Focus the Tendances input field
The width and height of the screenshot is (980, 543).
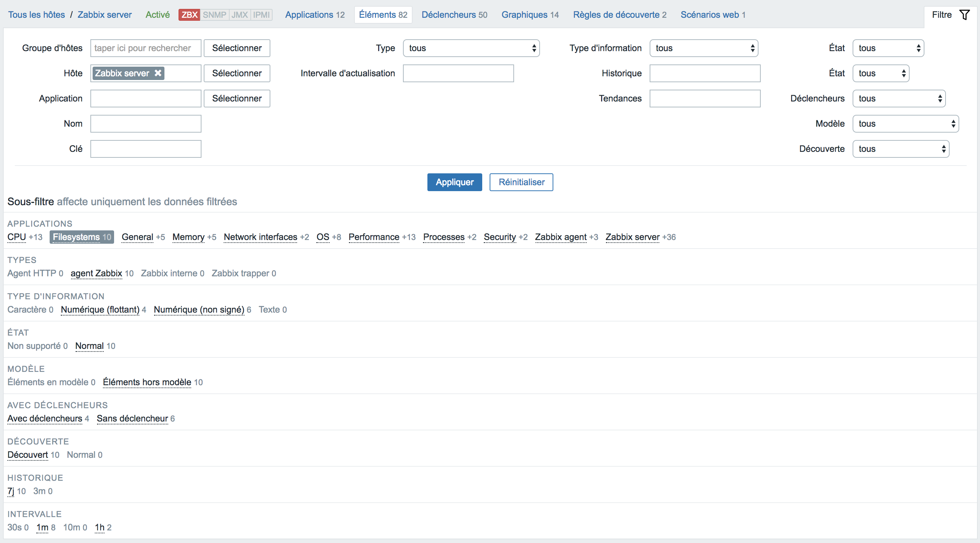pos(705,98)
